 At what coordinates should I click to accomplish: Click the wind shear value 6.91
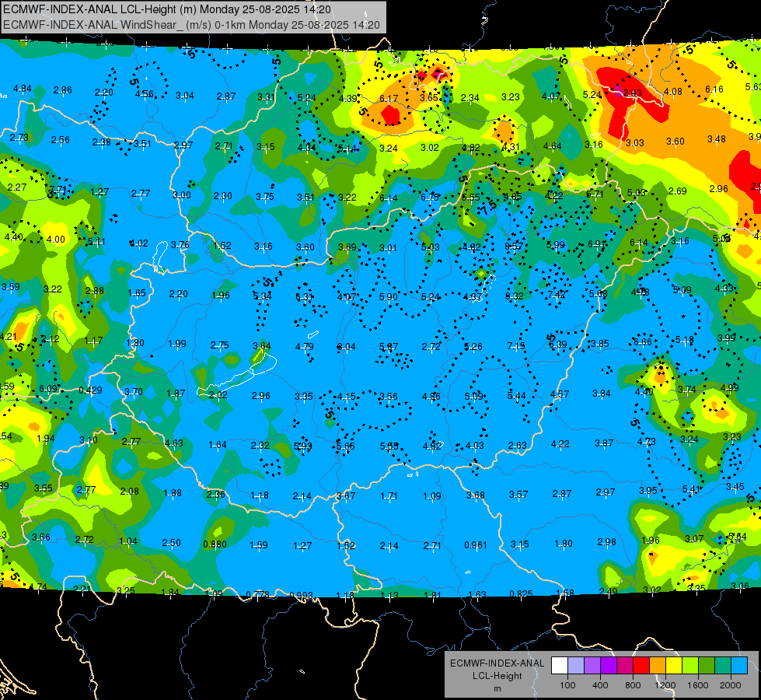(597, 244)
